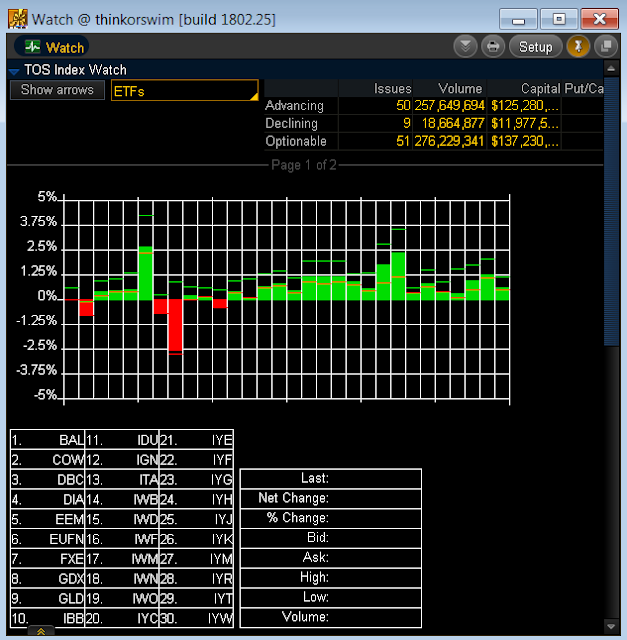Select the Optionable row label
Screen dimensions: 627x640
(x=296, y=141)
